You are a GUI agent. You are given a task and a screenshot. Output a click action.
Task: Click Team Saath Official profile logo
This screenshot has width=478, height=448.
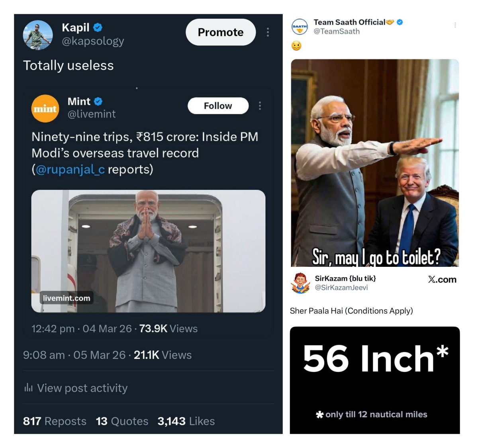[300, 27]
